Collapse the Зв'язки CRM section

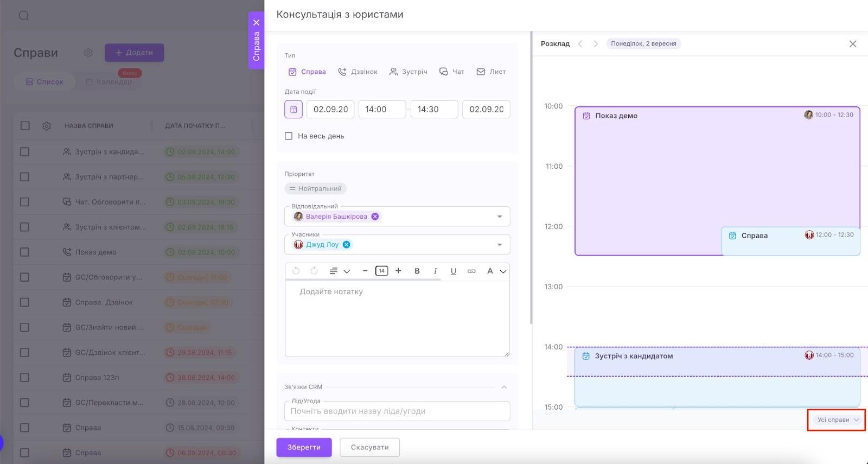[504, 387]
